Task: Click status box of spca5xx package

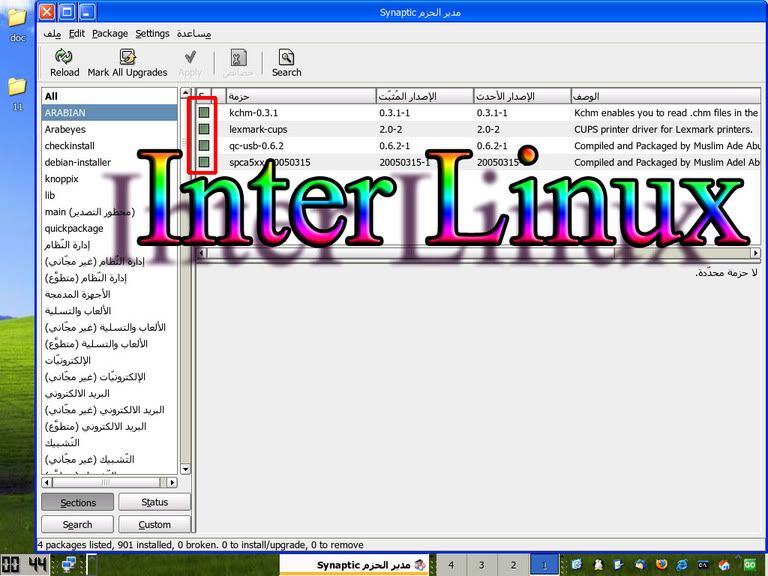Action: click(204, 162)
